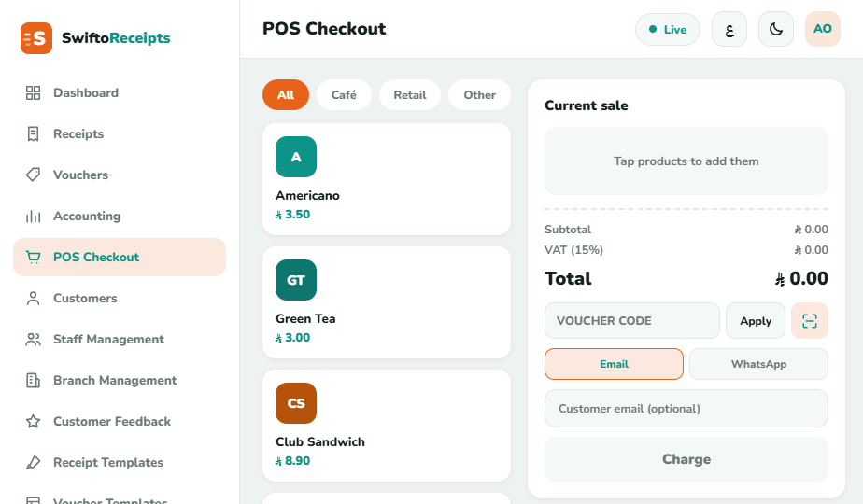Open Receipts from the sidebar

point(120,133)
